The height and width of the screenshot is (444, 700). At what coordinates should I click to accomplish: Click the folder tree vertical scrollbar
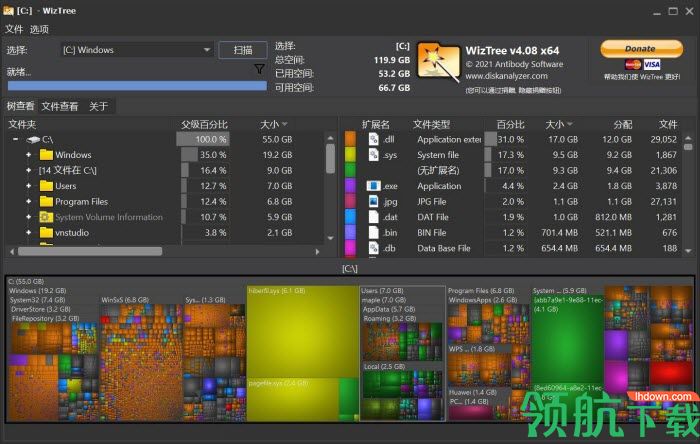click(x=330, y=158)
